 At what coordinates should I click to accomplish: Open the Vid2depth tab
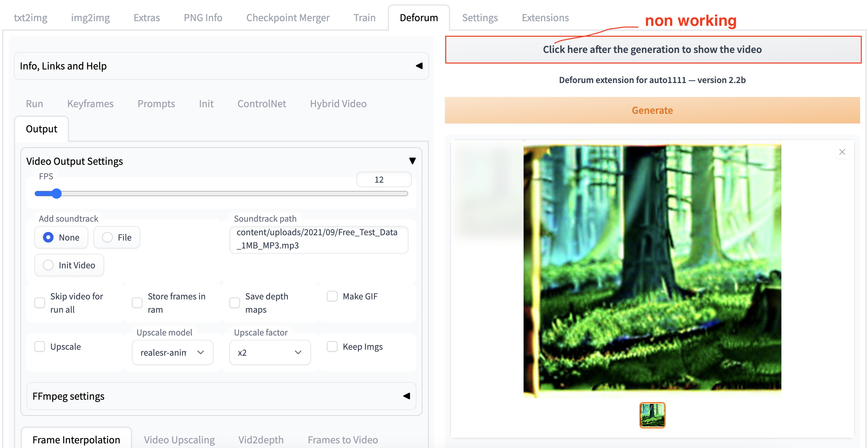261,440
